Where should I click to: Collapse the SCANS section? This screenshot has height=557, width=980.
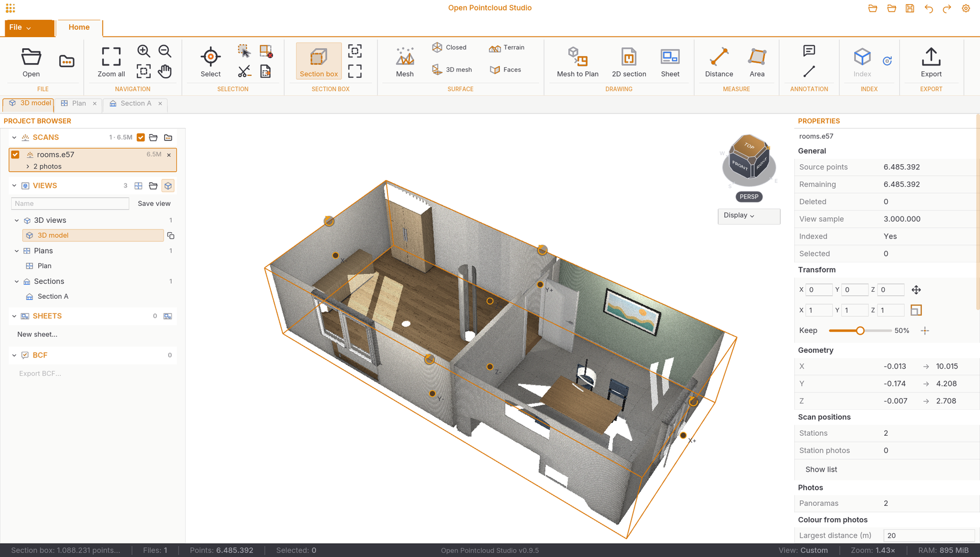[x=14, y=138]
